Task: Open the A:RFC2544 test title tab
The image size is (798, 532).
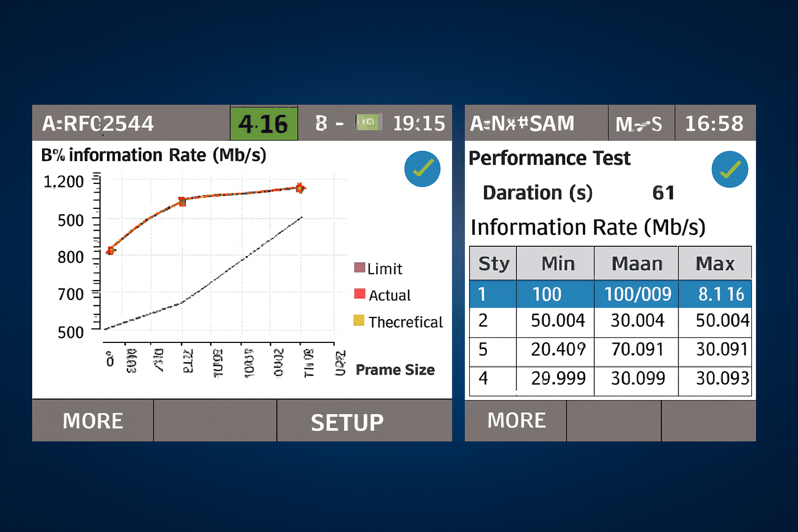Action: (98, 124)
